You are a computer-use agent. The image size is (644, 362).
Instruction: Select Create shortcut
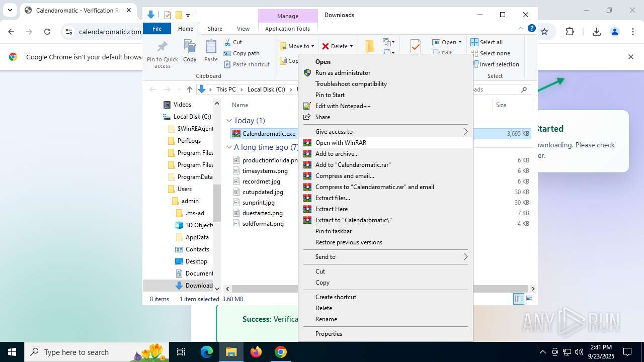point(385,297)
